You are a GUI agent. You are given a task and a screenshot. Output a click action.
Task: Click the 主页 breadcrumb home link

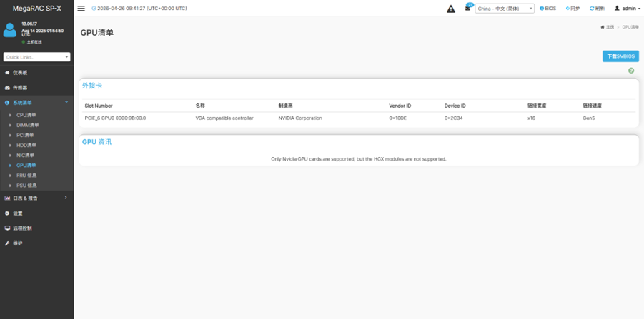[x=608, y=27]
